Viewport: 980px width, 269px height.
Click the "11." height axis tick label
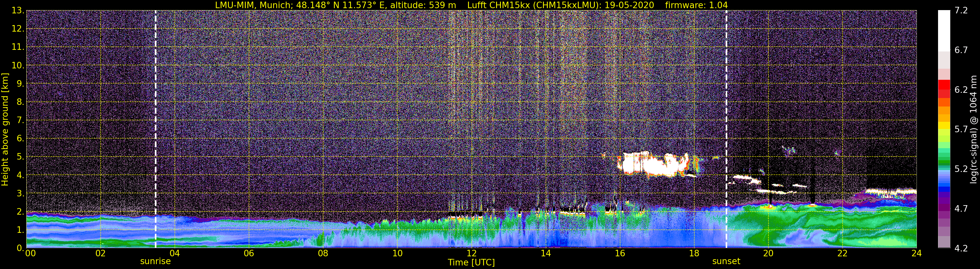18,47
